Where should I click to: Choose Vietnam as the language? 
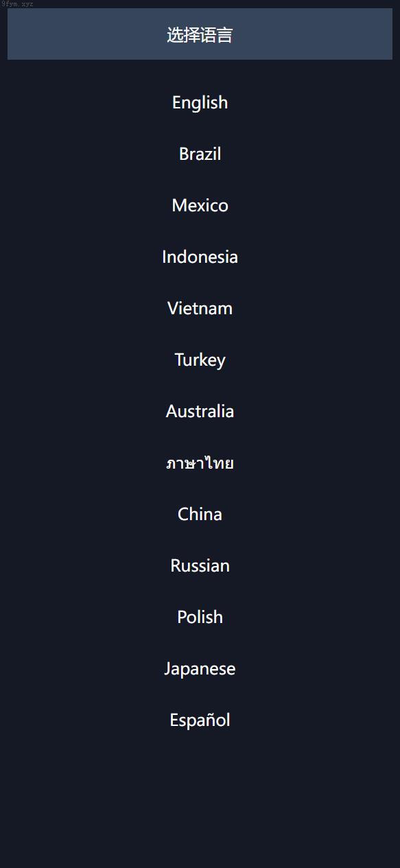pos(200,309)
